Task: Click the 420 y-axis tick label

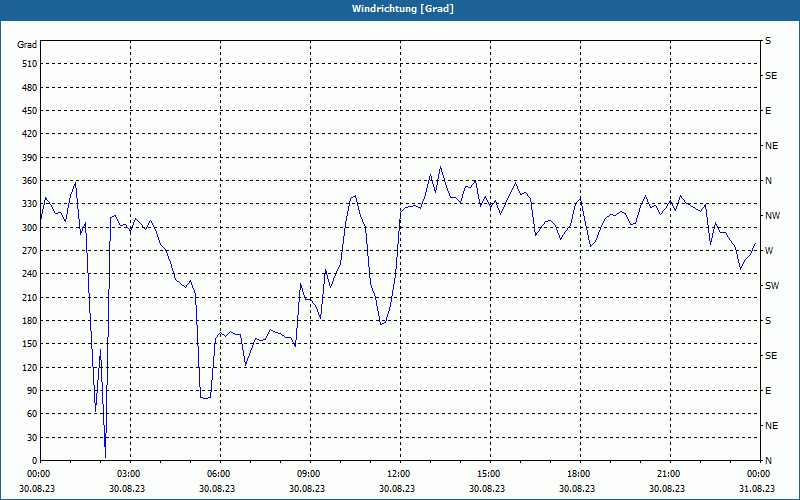Action: click(x=30, y=134)
